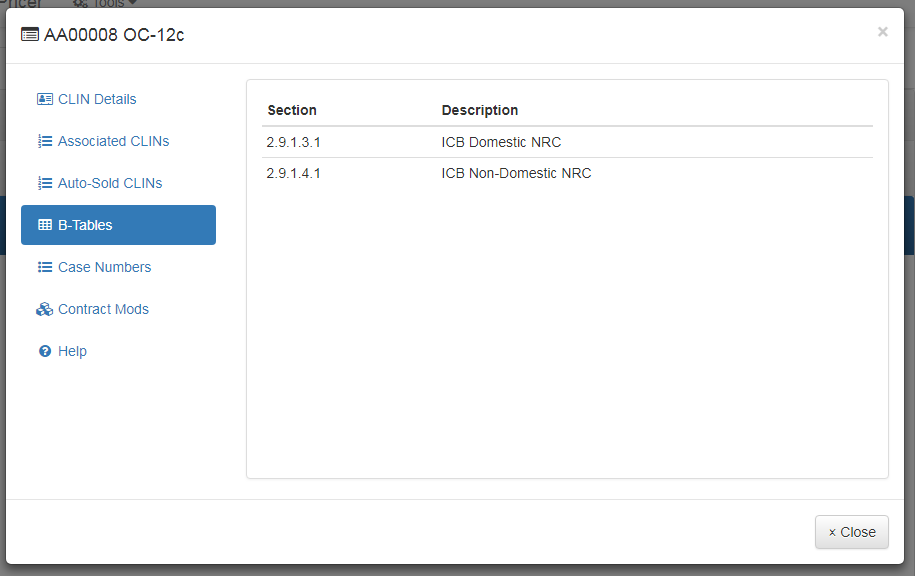The height and width of the screenshot is (576, 915).
Task: Switch to the Case Numbers section
Action: [x=104, y=266]
